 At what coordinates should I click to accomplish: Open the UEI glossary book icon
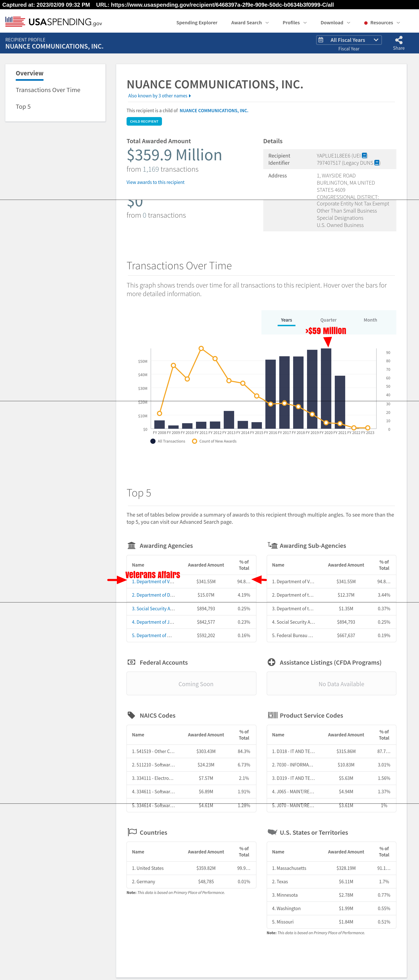[x=364, y=156]
